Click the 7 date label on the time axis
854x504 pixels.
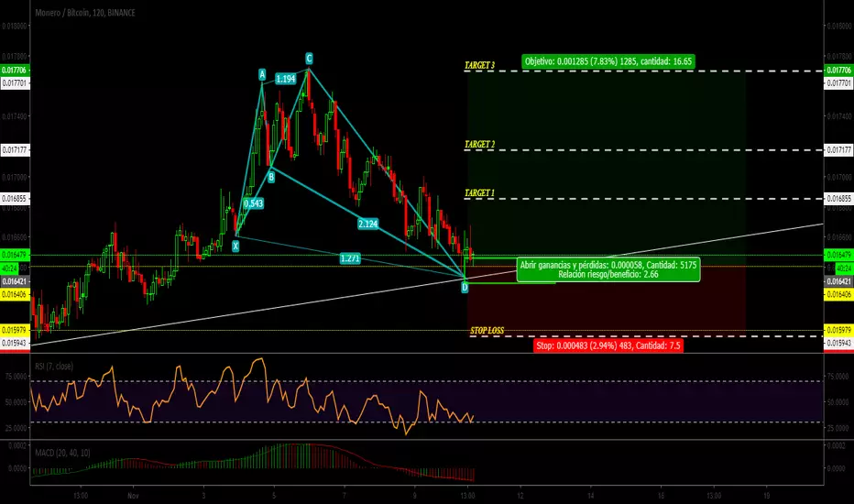pos(344,496)
